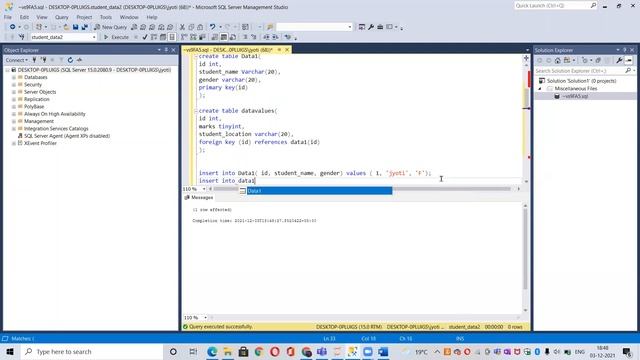The height and width of the screenshot is (360, 640).
Task: Collapse the Miscellaneous Files node
Action: coord(540,89)
